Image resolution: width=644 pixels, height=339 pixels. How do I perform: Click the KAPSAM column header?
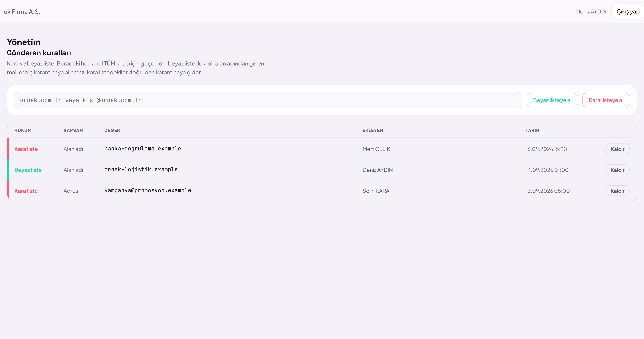point(74,130)
